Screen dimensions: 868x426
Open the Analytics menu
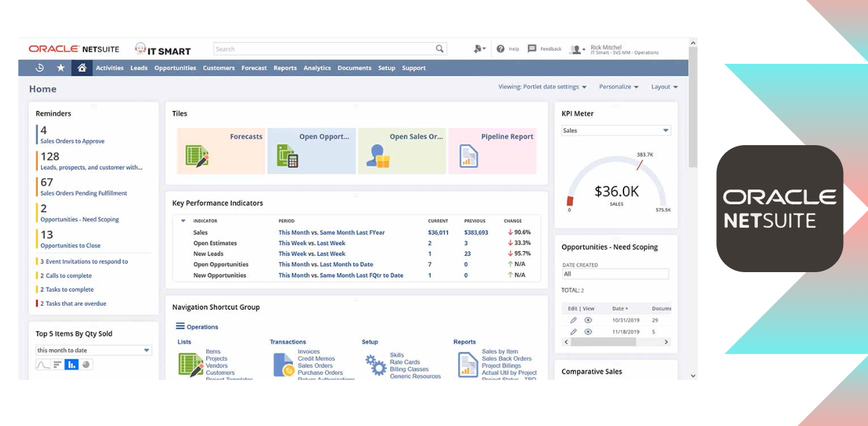click(317, 68)
